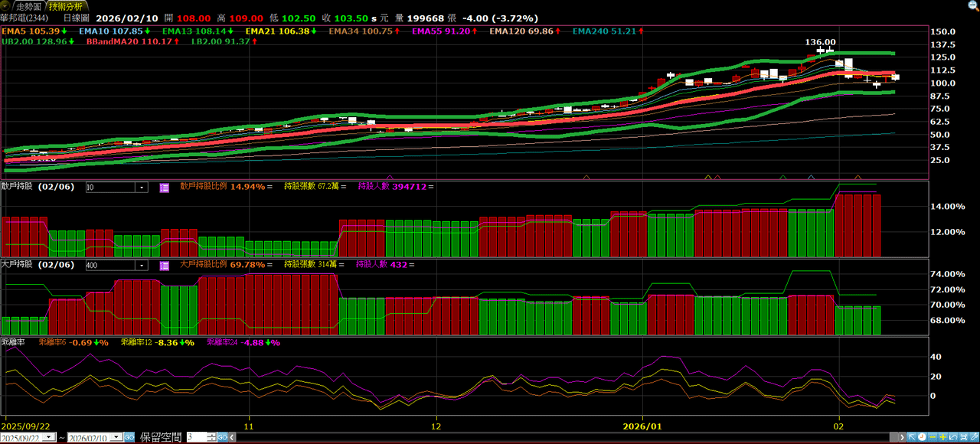This screenshot has height=444, width=980.
Task: Open the purple settings icon in 散戶持股 panel
Action: pyautogui.click(x=165, y=188)
